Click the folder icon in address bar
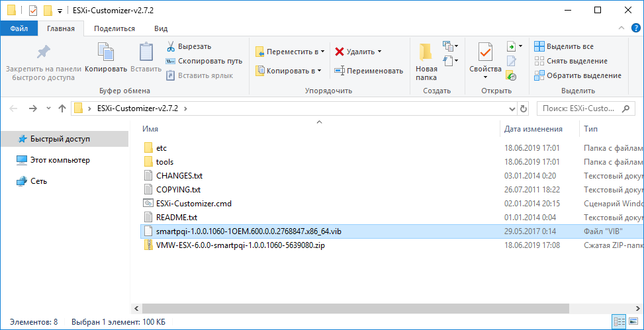This screenshot has width=644, height=330. [x=79, y=108]
